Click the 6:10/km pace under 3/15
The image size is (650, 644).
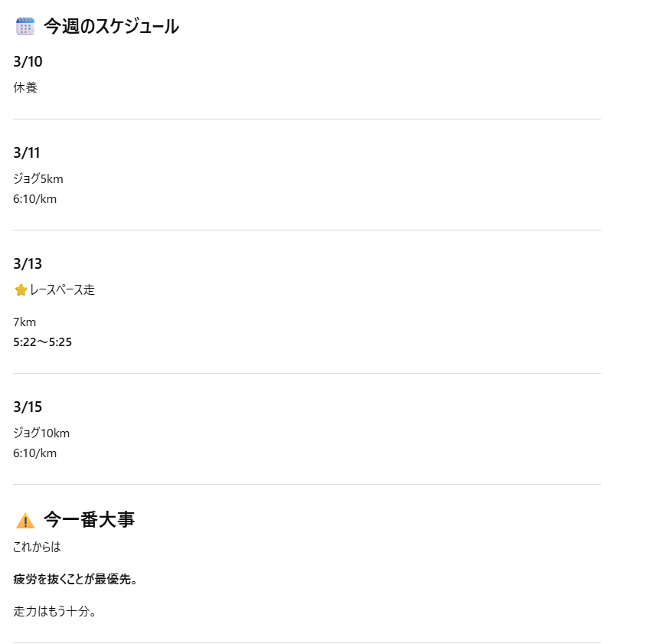pos(35,453)
